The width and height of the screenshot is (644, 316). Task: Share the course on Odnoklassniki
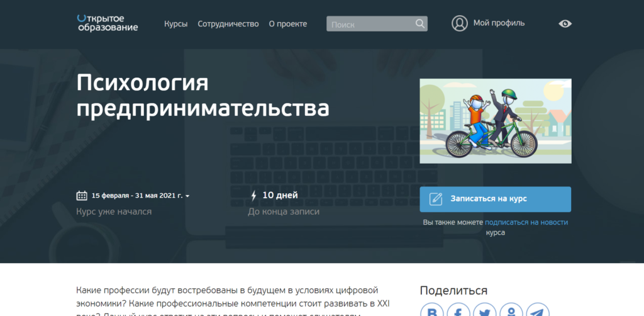(511, 311)
